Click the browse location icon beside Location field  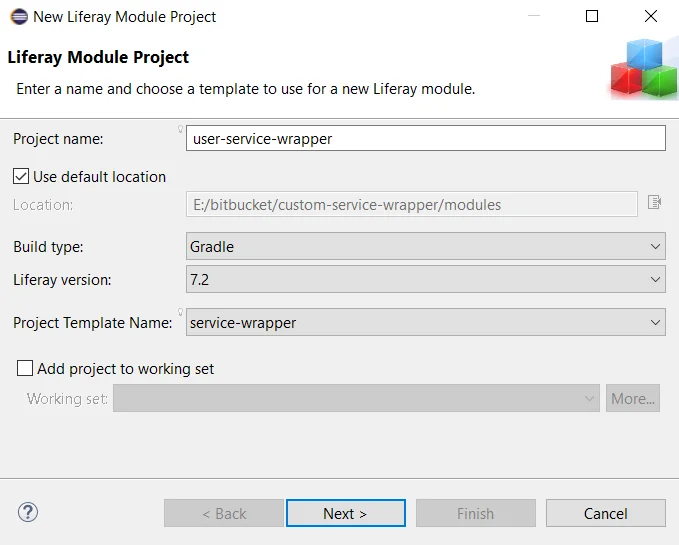654,202
